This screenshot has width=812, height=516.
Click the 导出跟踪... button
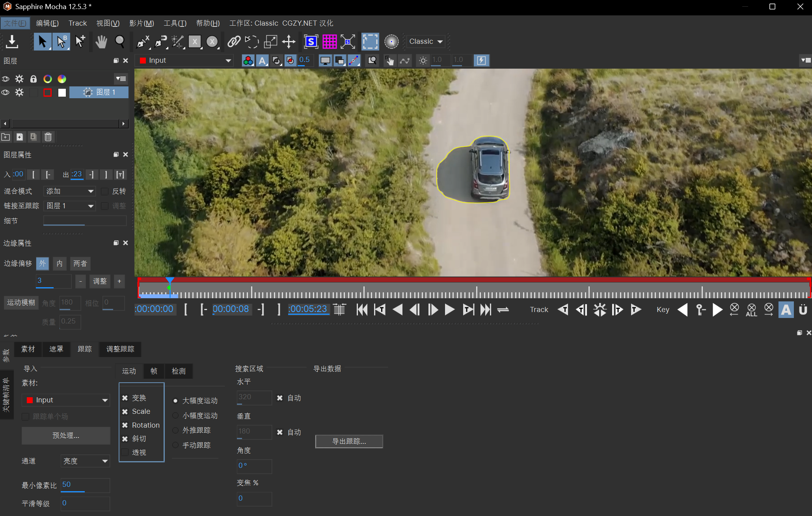pyautogui.click(x=349, y=441)
